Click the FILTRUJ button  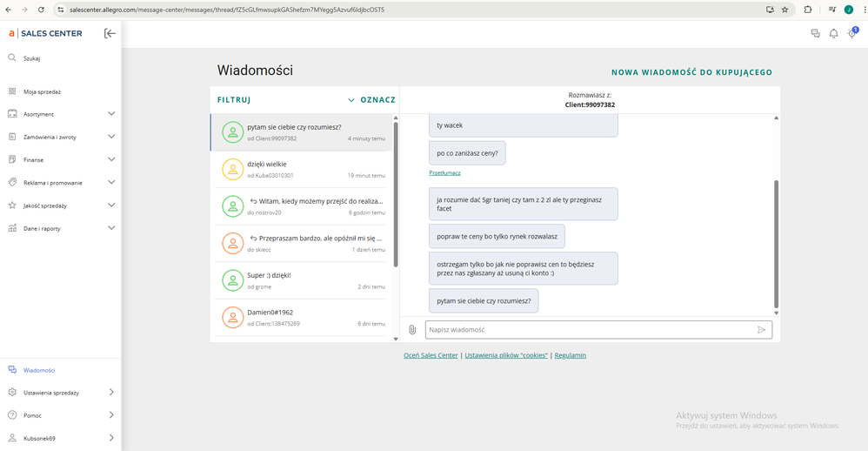pos(234,100)
